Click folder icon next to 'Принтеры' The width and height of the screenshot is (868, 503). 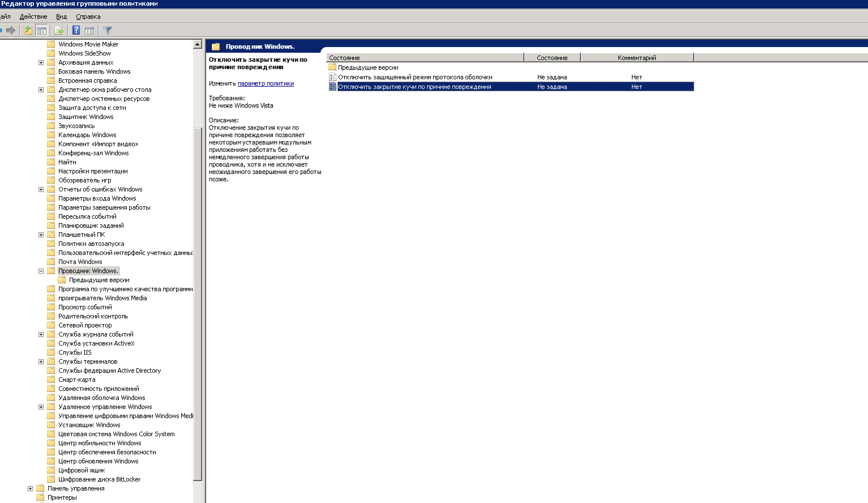(x=40, y=497)
